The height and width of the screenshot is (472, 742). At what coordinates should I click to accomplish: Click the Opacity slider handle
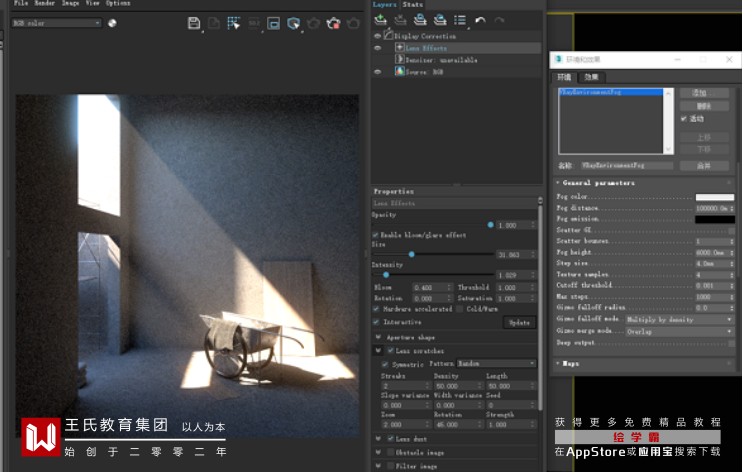pyautogui.click(x=490, y=225)
